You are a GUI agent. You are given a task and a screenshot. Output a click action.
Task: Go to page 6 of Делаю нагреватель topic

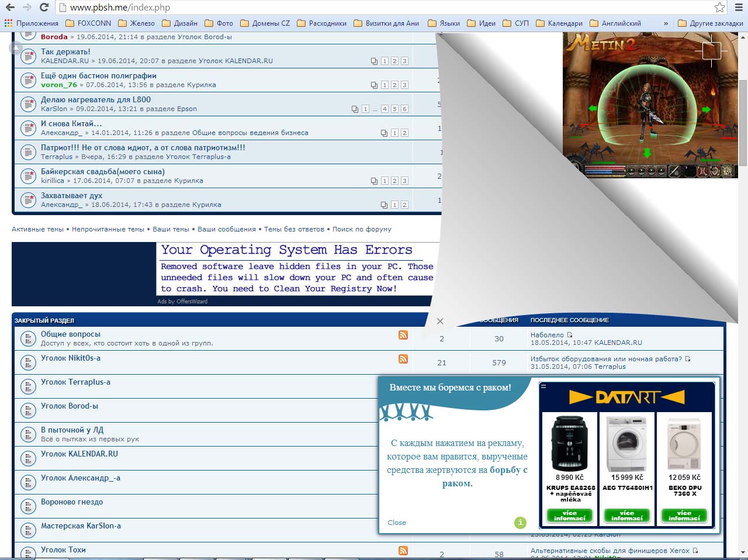(x=404, y=109)
